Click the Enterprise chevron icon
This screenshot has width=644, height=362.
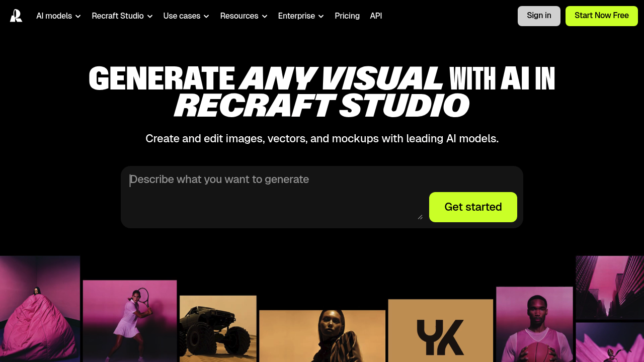point(321,16)
